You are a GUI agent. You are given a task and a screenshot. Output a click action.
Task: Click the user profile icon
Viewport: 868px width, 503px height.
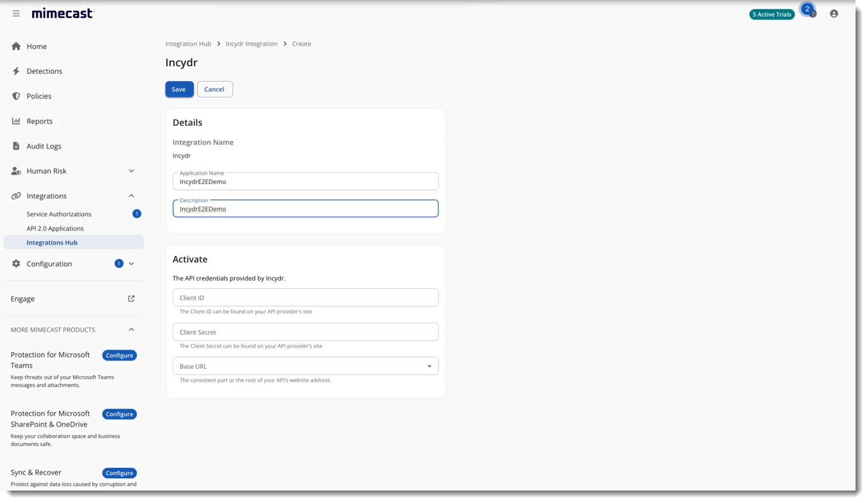(x=834, y=14)
